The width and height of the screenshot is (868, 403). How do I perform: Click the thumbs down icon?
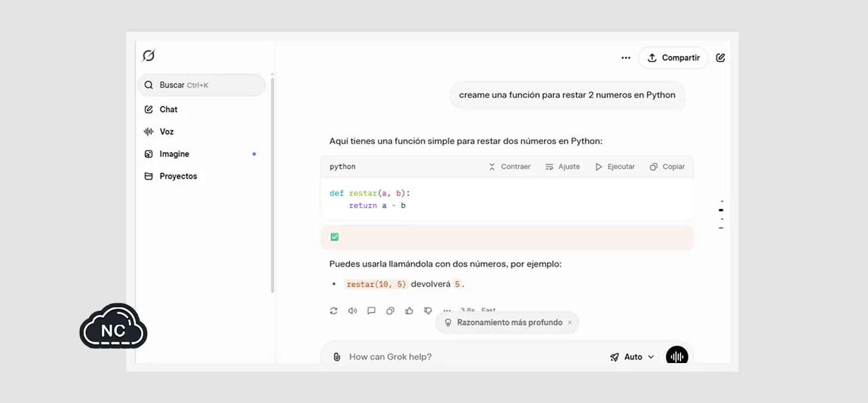tap(428, 311)
